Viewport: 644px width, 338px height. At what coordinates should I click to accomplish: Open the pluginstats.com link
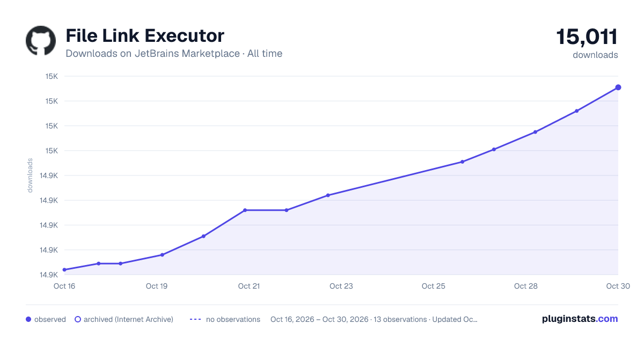pos(580,319)
